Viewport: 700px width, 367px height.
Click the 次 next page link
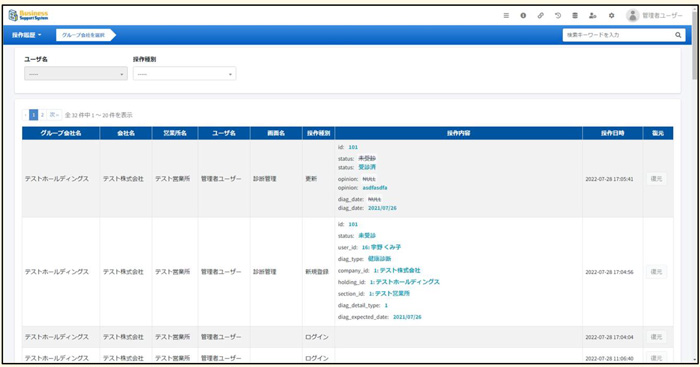[x=54, y=115]
